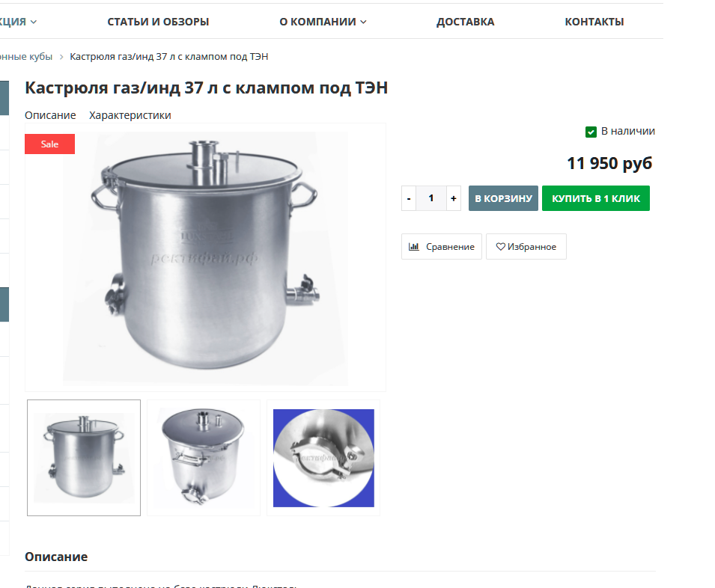The height and width of the screenshot is (588, 715).
Task: Click the quantity input field
Action: click(431, 198)
